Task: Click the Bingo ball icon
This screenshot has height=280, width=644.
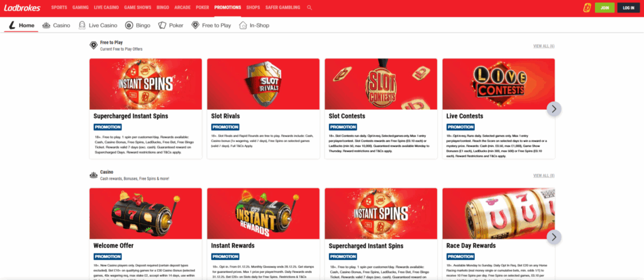Action: (x=129, y=25)
